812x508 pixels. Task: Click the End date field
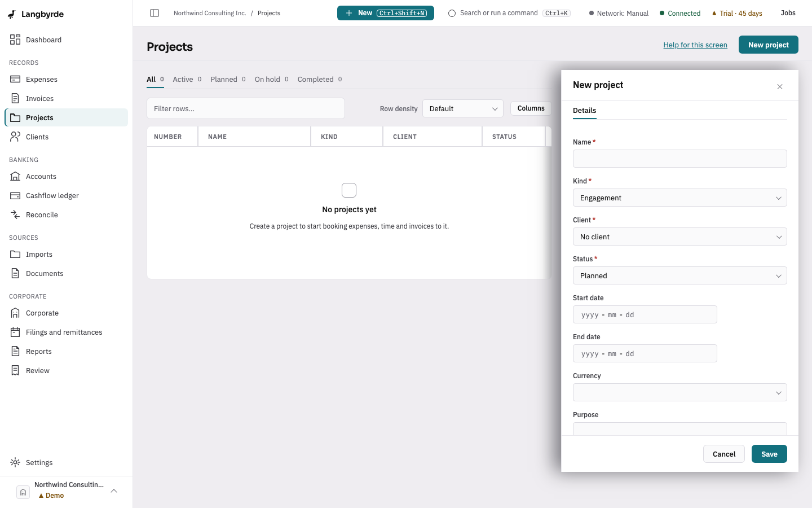pos(645,353)
